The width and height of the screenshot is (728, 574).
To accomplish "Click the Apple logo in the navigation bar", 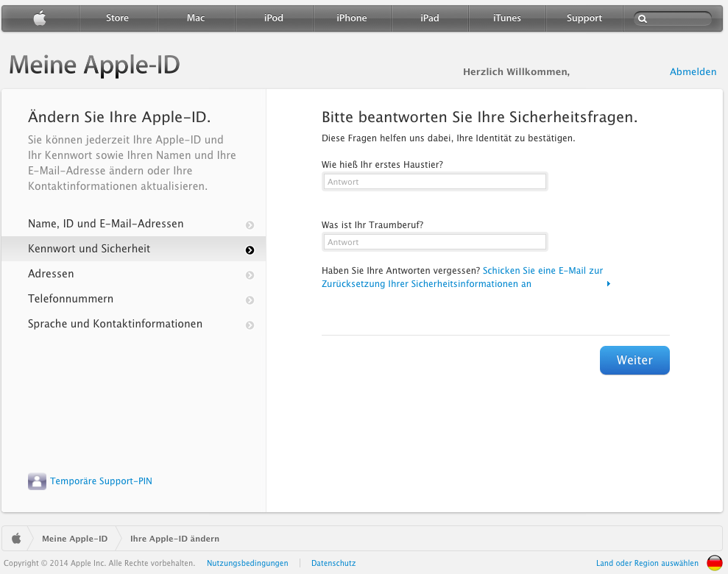I will click(x=40, y=18).
